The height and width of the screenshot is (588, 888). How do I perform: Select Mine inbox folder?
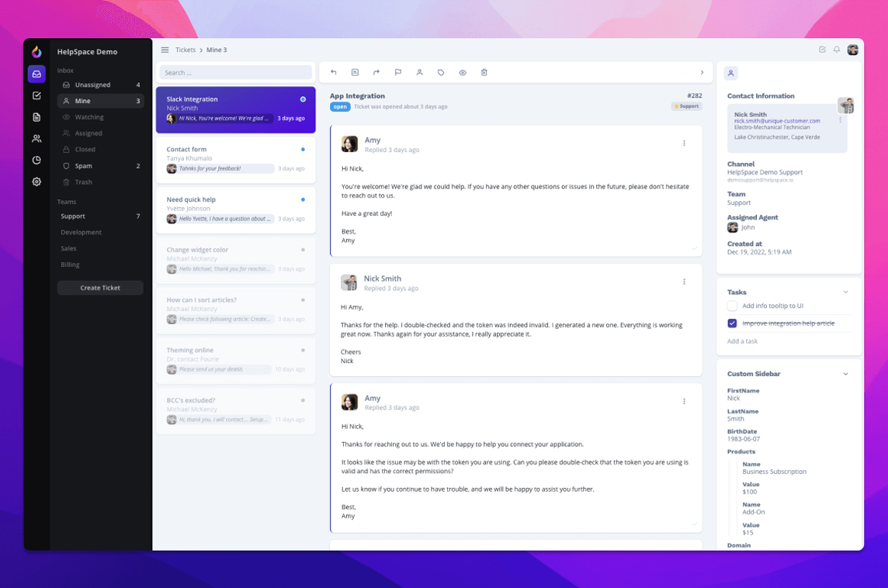pos(100,101)
